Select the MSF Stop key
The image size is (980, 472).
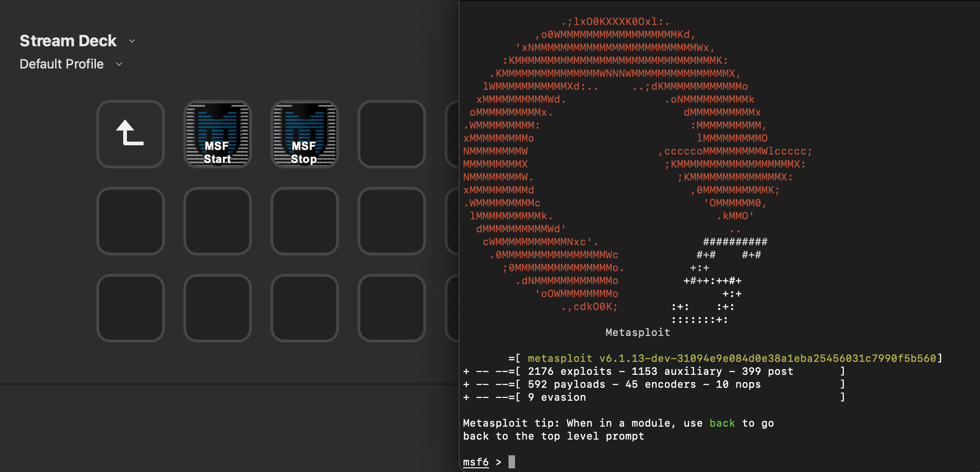pos(304,134)
